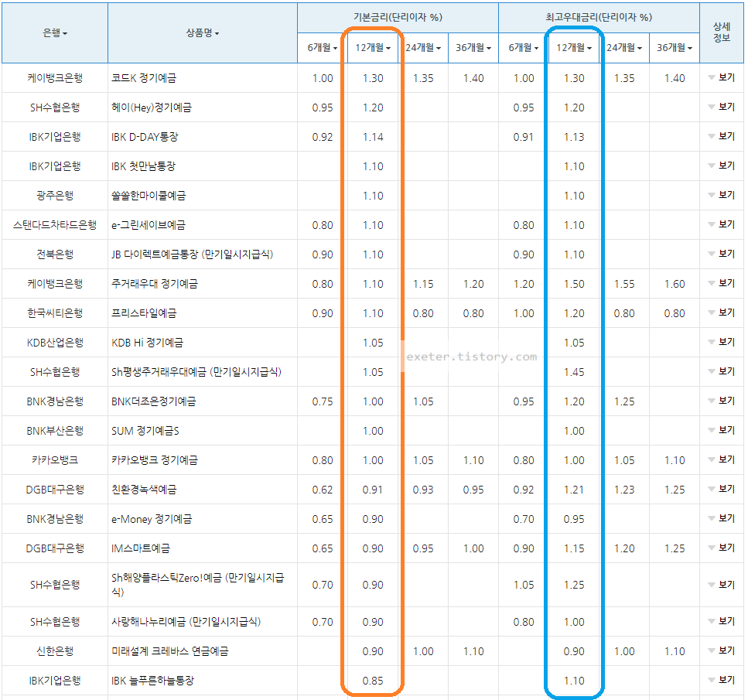
Task: Expand 보기 for 미래설계 크레바스 연금예금
Action: coord(722,650)
